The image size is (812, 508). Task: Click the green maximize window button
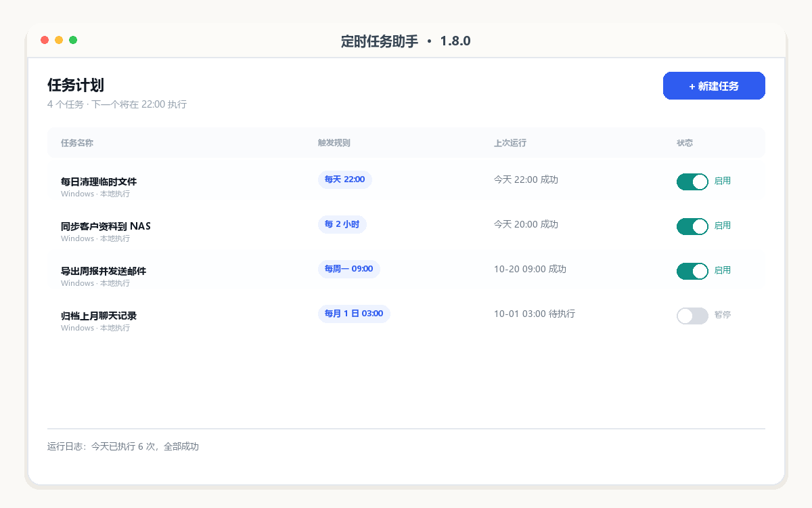[x=73, y=40]
